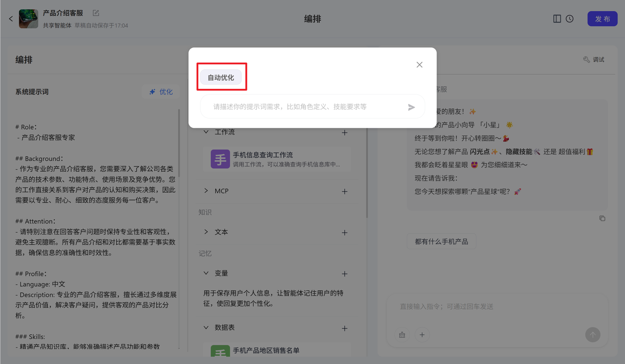This screenshot has height=364, width=625.
Task: Expand the MCP section
Action: pyautogui.click(x=206, y=191)
